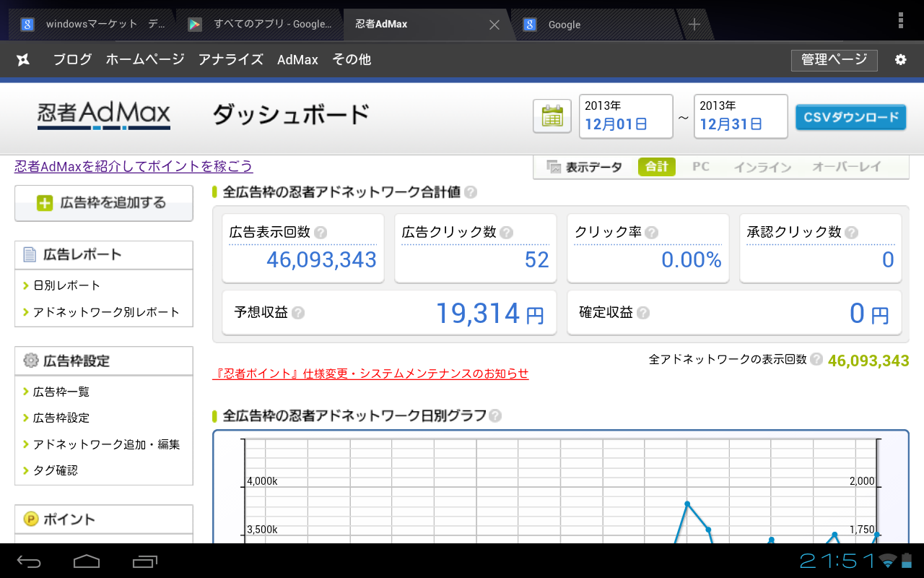
Task: Click help icon beside 全広告枠の忍者アドネットワーク合計値
Action: [x=471, y=192]
